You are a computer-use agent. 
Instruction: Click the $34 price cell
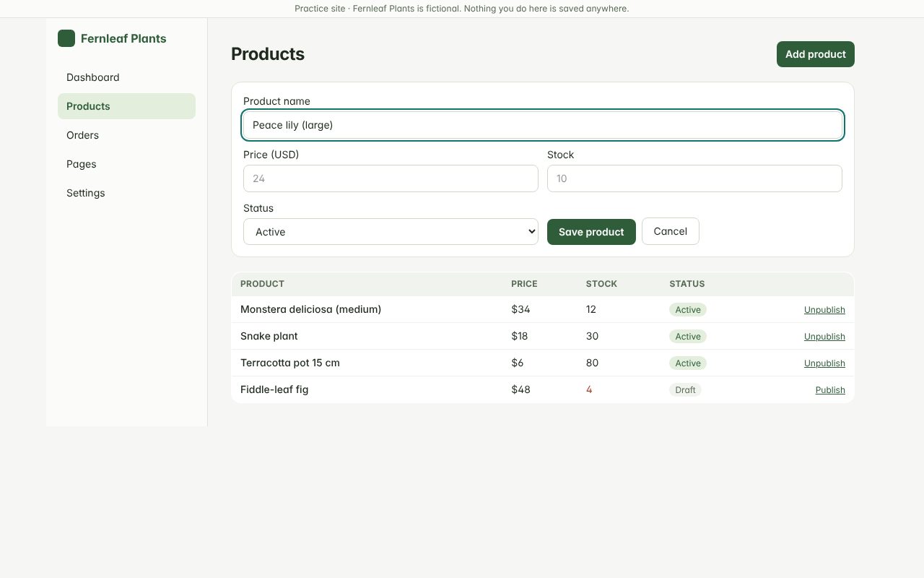520,309
